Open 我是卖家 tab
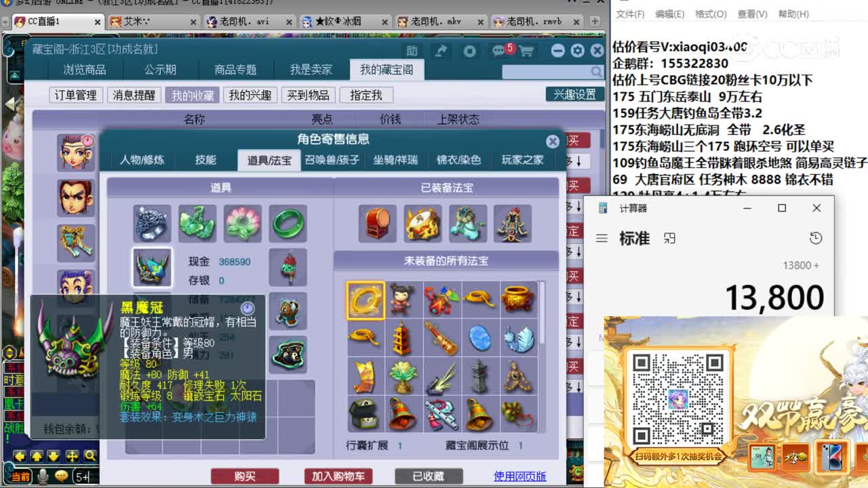The height and width of the screenshot is (488, 868). [x=311, y=69]
